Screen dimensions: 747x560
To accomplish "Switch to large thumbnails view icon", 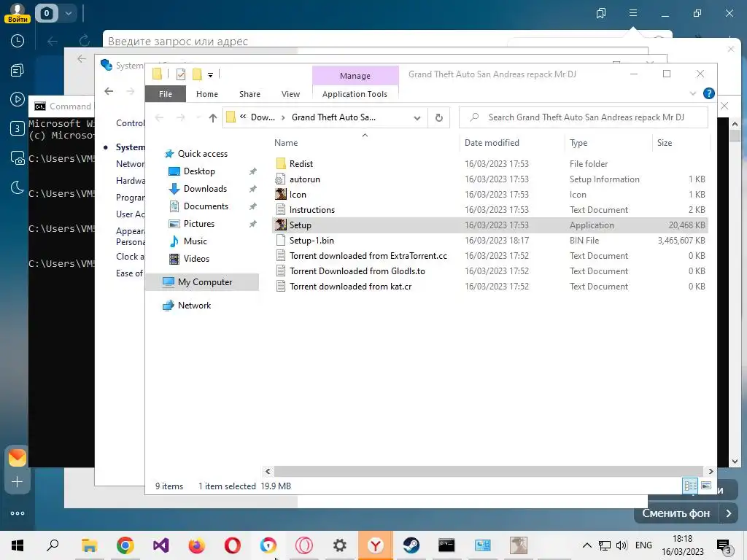I will [x=706, y=486].
